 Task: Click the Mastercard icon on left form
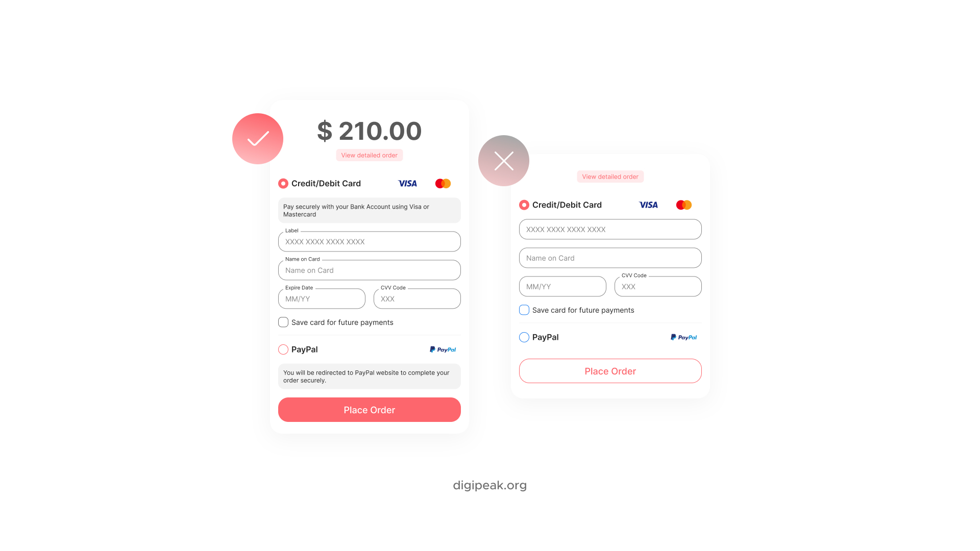point(442,183)
